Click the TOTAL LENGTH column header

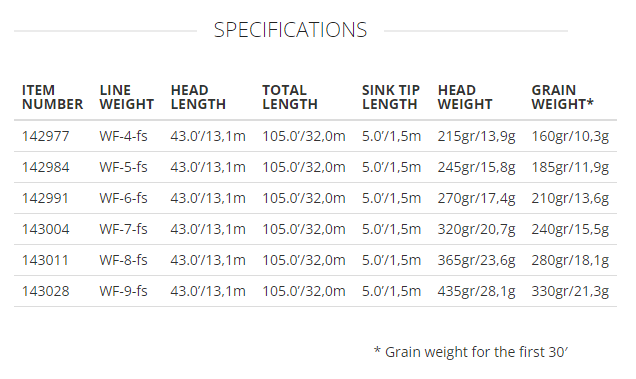point(290,97)
